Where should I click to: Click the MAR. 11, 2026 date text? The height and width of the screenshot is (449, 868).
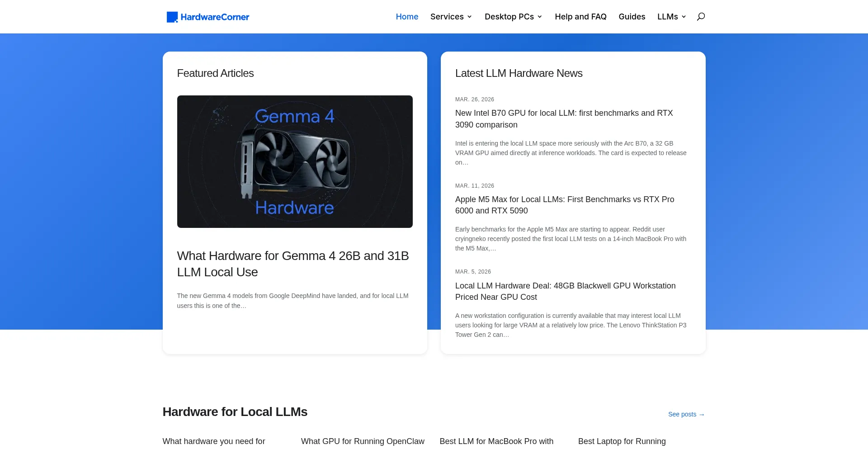click(x=475, y=186)
